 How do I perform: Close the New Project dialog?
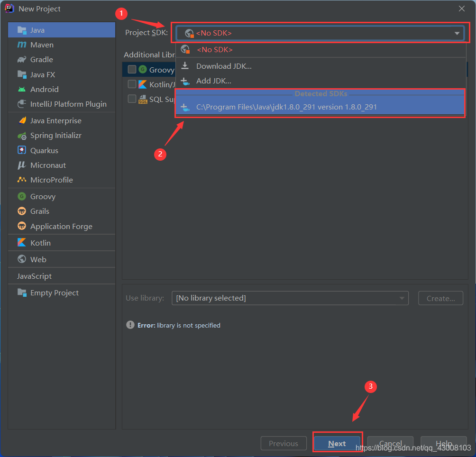click(x=461, y=9)
